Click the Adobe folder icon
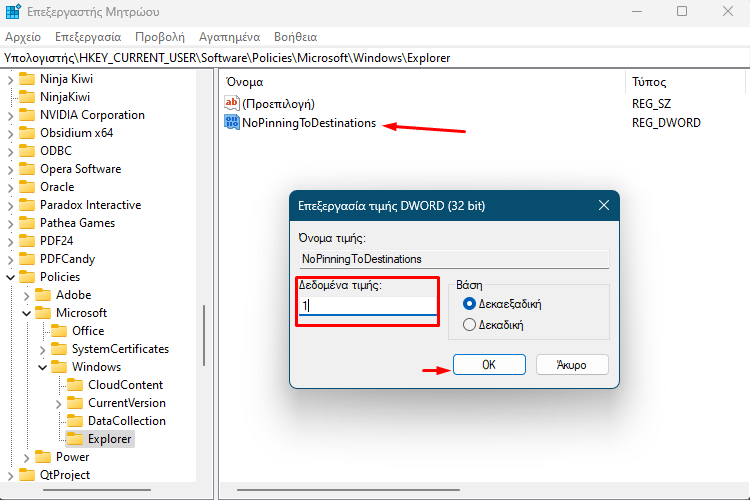Image resolution: width=750 pixels, height=500 pixels. (43, 295)
